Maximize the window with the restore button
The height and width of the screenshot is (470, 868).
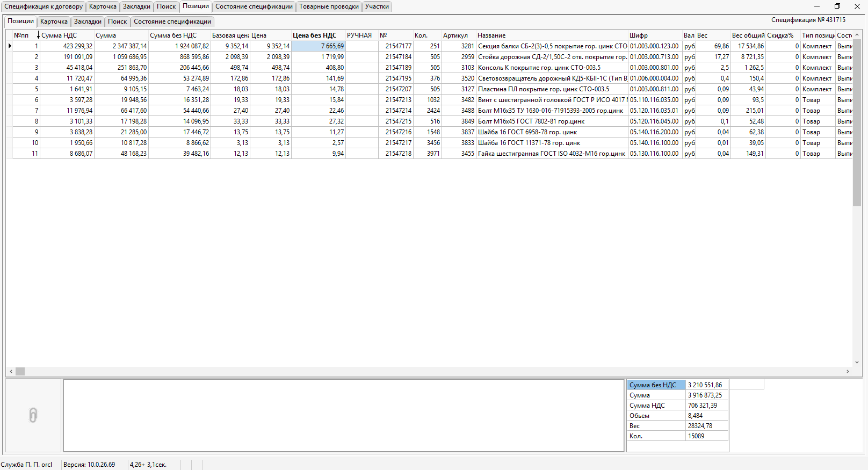tap(837, 6)
